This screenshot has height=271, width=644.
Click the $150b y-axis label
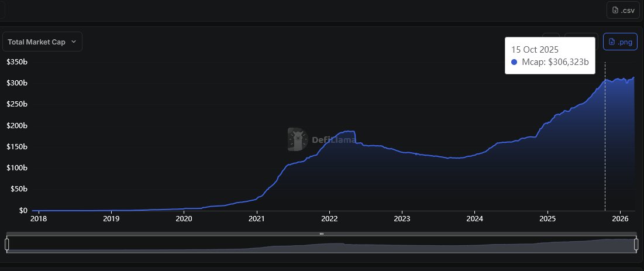click(x=17, y=147)
